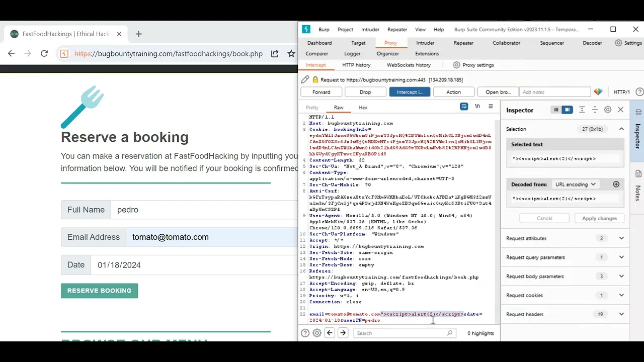
Task: Open the Project menu
Action: click(x=345, y=30)
